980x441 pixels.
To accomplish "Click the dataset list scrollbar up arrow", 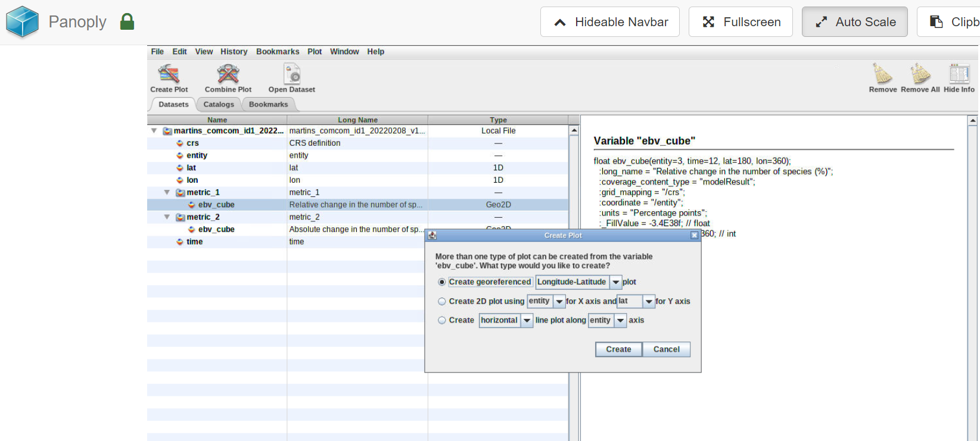I will pyautogui.click(x=574, y=130).
